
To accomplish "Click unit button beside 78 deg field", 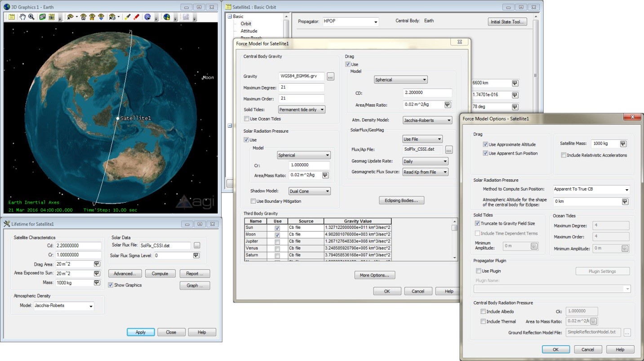I will 515,107.
